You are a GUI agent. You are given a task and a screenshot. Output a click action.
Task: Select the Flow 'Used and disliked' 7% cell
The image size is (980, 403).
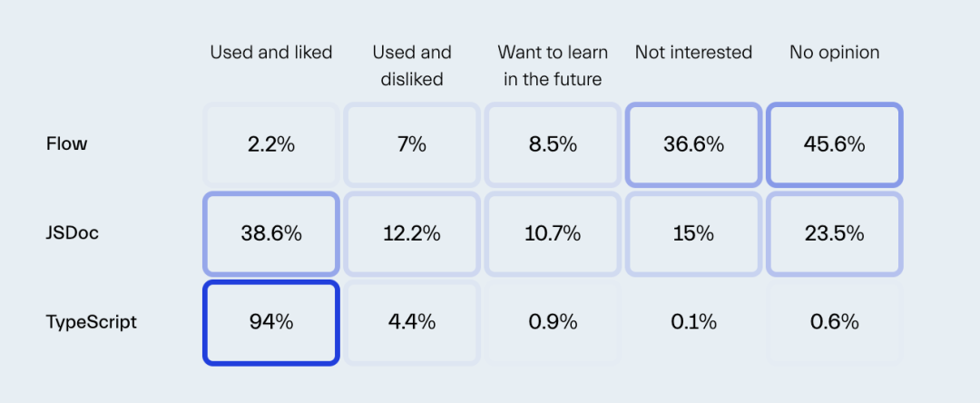[x=412, y=144]
